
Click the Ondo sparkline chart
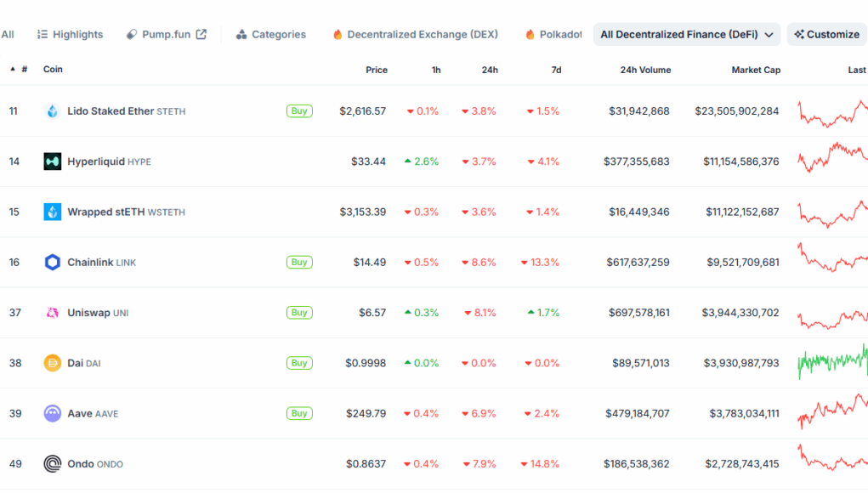click(832, 457)
